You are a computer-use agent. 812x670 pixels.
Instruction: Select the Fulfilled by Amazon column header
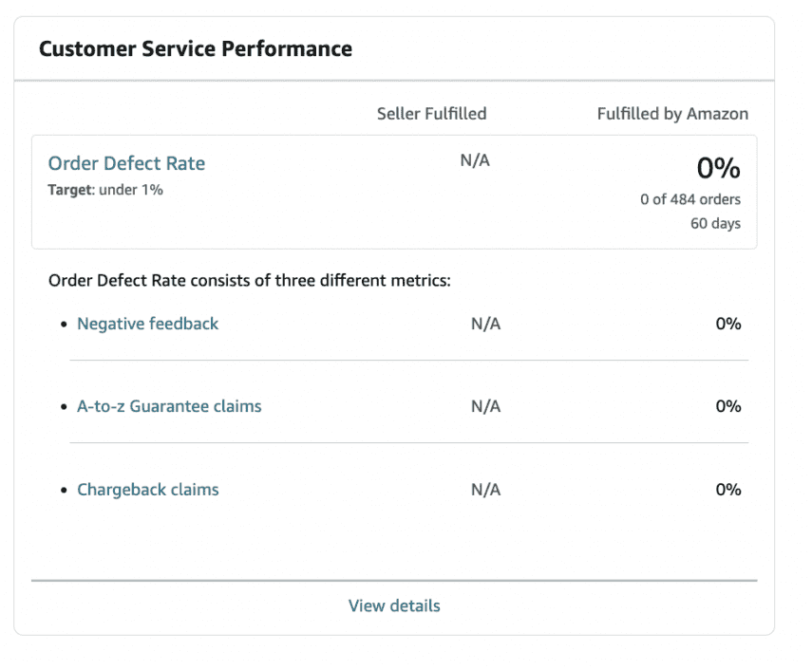tap(672, 113)
